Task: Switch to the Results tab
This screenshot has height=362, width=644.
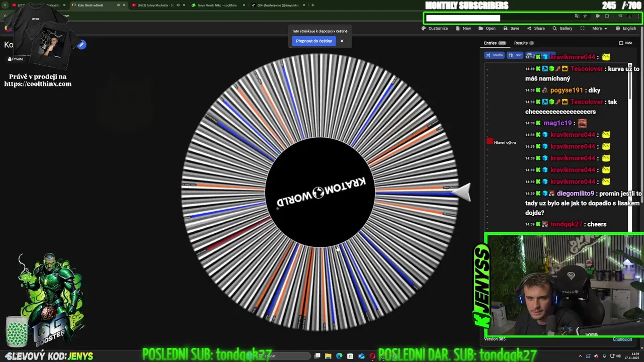Action: point(524,43)
